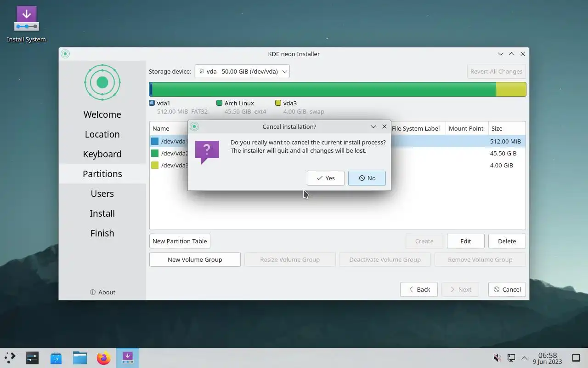Open About in the sidebar

(102, 292)
